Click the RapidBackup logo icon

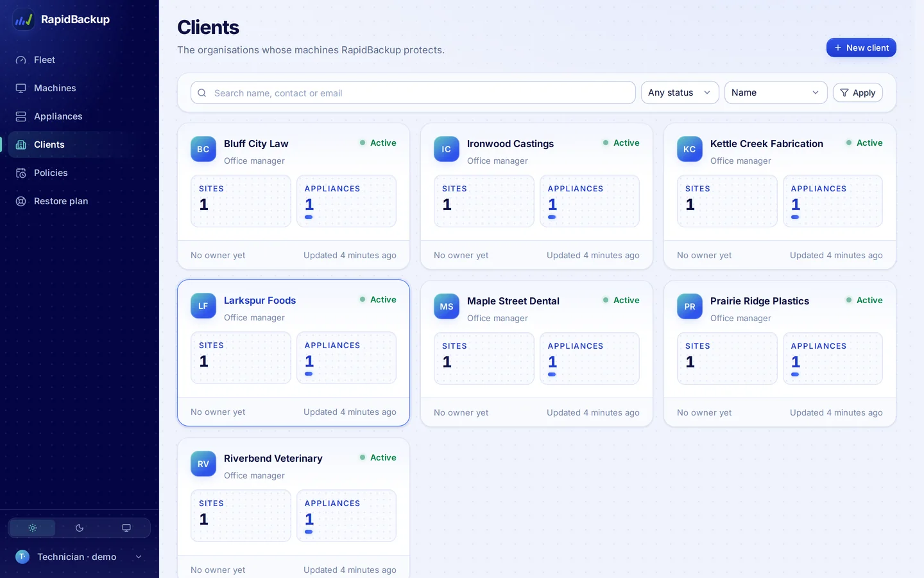coord(24,19)
